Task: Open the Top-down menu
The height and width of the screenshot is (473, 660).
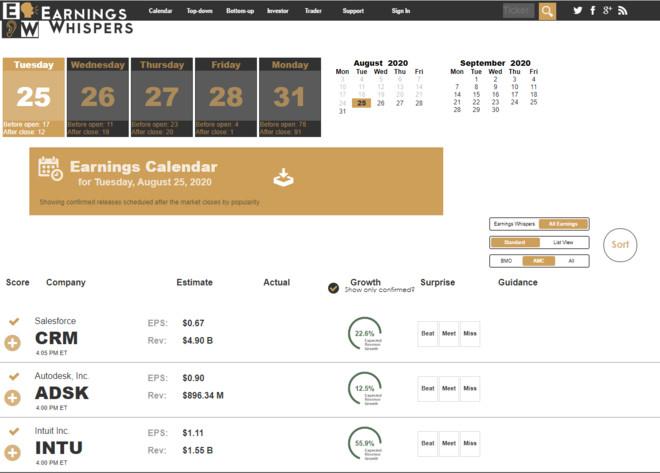Action: tap(200, 11)
